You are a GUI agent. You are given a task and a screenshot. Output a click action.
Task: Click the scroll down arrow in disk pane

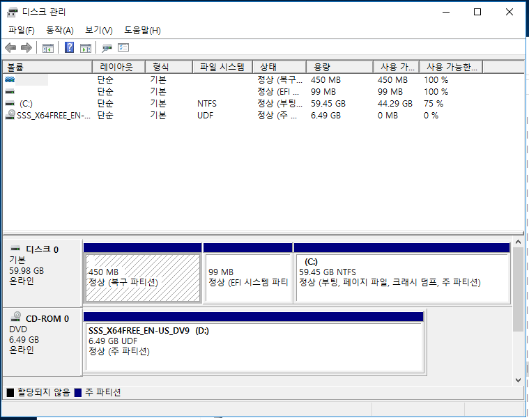point(519,380)
